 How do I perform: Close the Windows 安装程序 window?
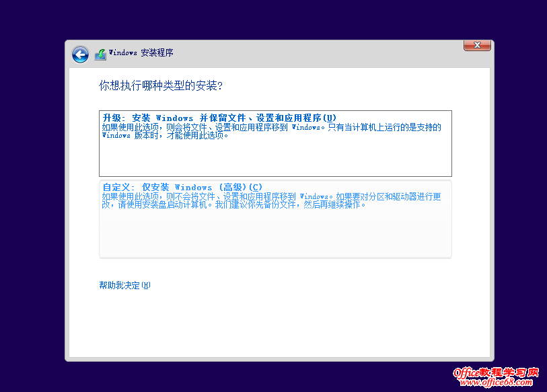coord(477,45)
